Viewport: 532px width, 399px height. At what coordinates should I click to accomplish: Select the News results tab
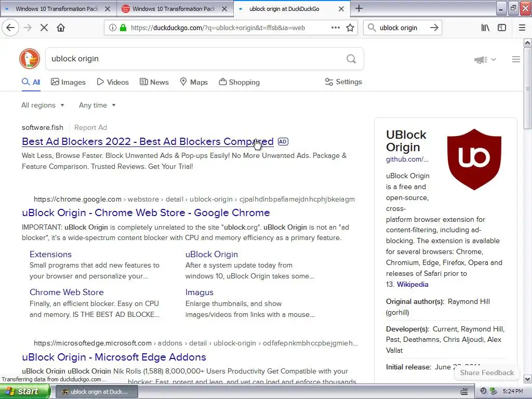pyautogui.click(x=154, y=82)
